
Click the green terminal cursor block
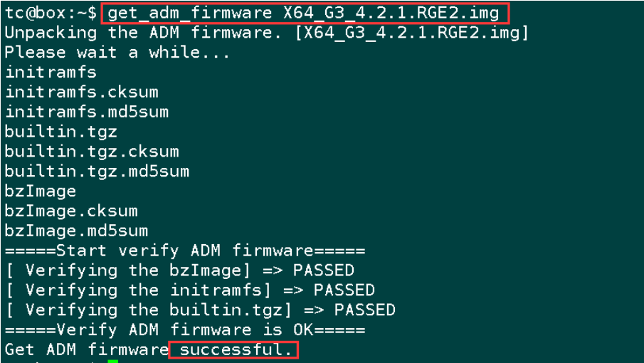click(x=113, y=362)
